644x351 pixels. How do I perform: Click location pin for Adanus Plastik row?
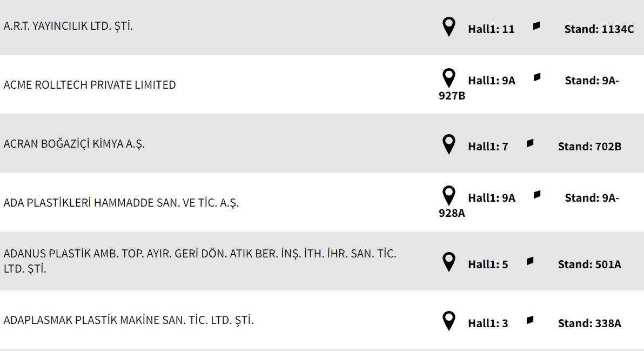tap(448, 262)
